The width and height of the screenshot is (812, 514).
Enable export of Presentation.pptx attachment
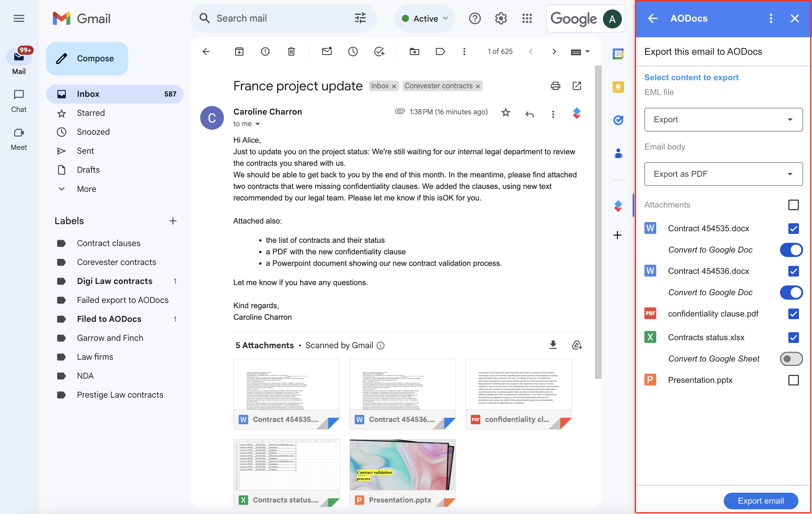click(x=793, y=380)
